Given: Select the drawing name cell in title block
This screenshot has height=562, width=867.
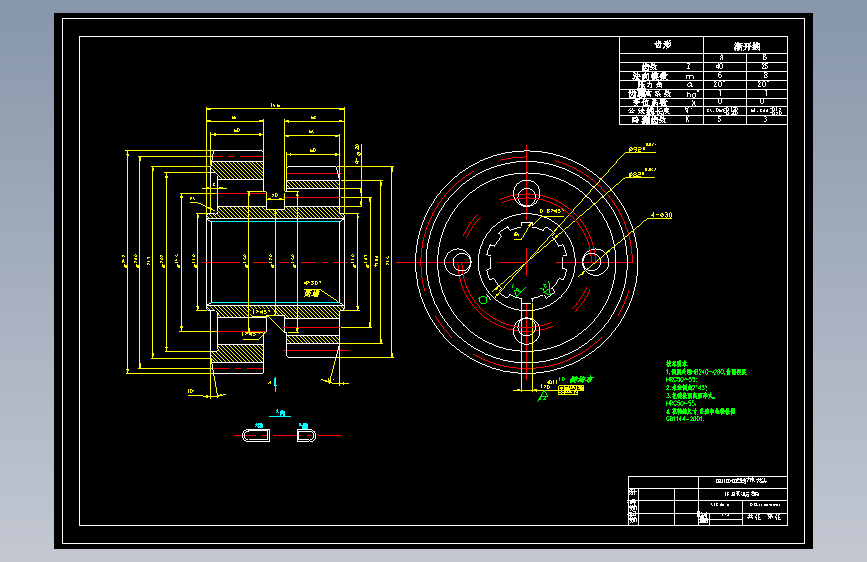Looking at the screenshot, I should [742, 494].
